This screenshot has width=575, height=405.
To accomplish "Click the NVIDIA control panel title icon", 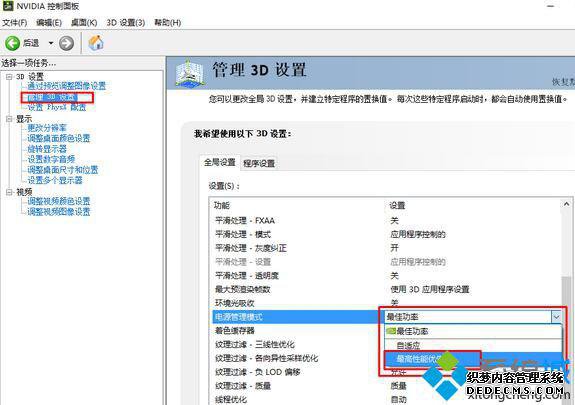I will coord(8,6).
